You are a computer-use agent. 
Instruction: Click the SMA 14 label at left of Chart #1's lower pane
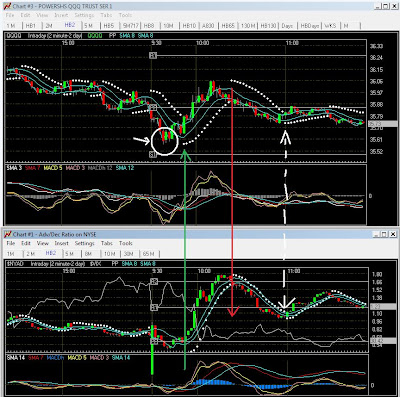(16, 358)
